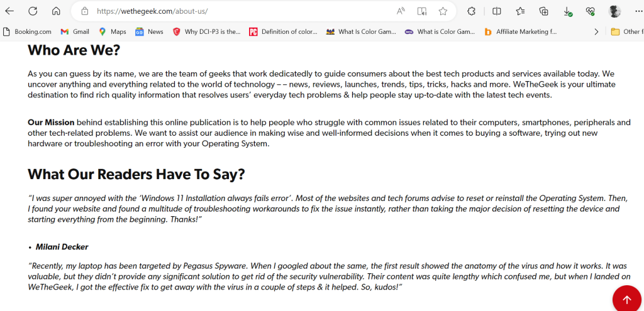Open 'What Is Color Gam...' bookmark with crown icon
This screenshot has height=311, width=644.
pos(361,31)
